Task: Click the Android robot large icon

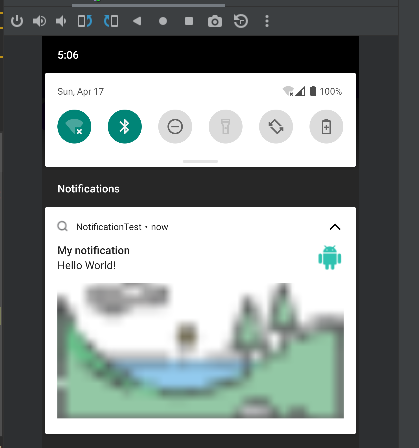Action: tap(330, 258)
